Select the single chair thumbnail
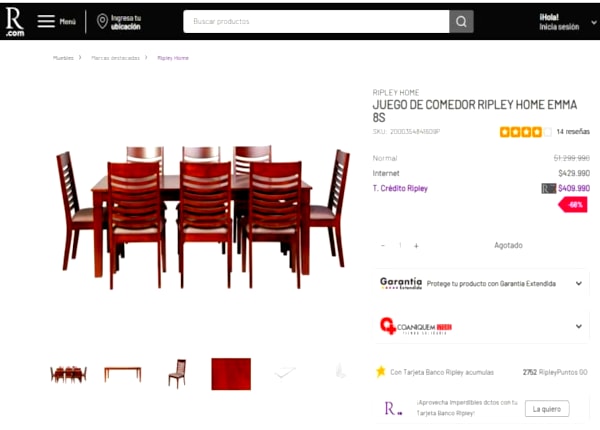 (177, 373)
